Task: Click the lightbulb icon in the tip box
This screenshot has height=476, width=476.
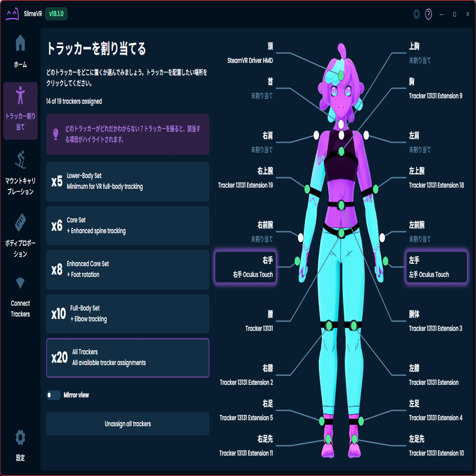Action: pyautogui.click(x=56, y=134)
